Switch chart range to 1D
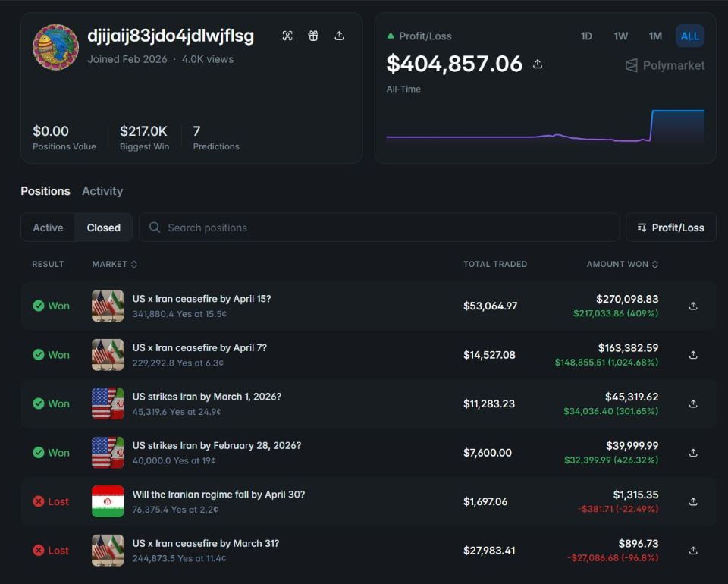This screenshot has width=728, height=584. tap(586, 36)
